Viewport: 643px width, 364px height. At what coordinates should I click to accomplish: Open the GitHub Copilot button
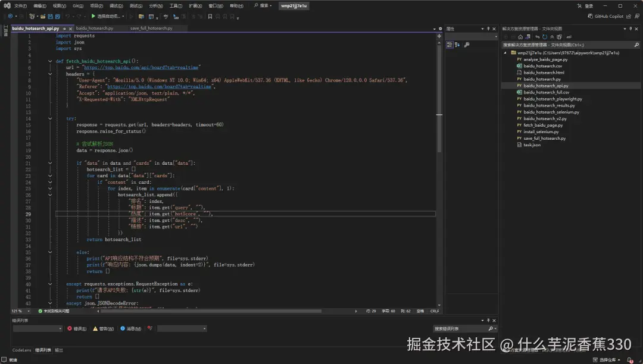[605, 17]
